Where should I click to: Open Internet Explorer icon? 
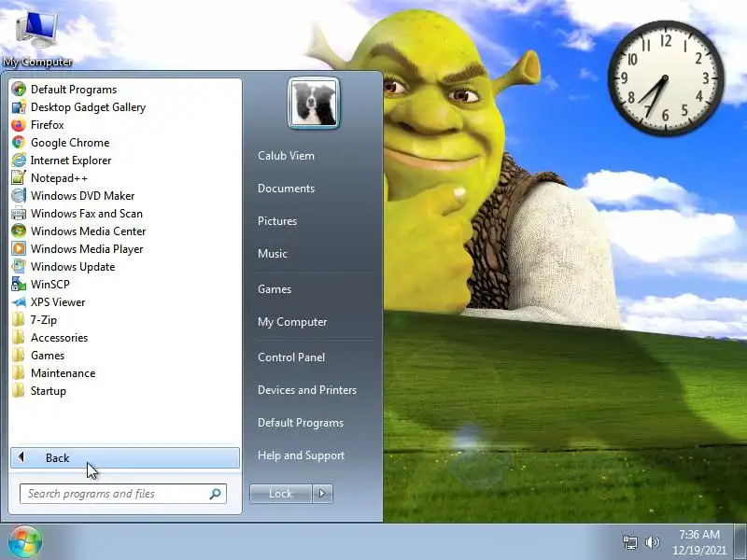[x=19, y=160]
